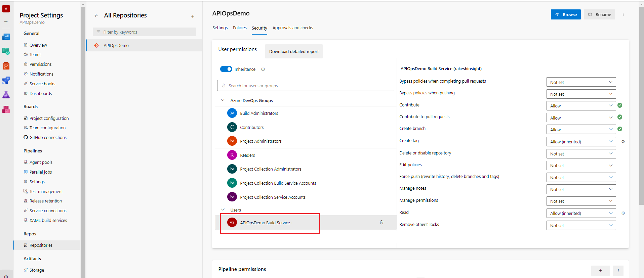The width and height of the screenshot is (644, 278).
Task: Click green check beside Contribute
Action: click(620, 105)
